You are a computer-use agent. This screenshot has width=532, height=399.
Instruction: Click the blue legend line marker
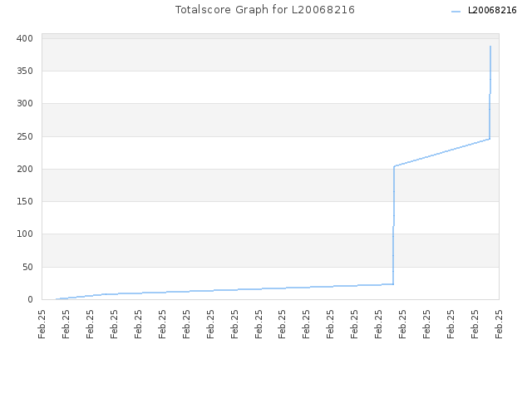tap(456, 12)
